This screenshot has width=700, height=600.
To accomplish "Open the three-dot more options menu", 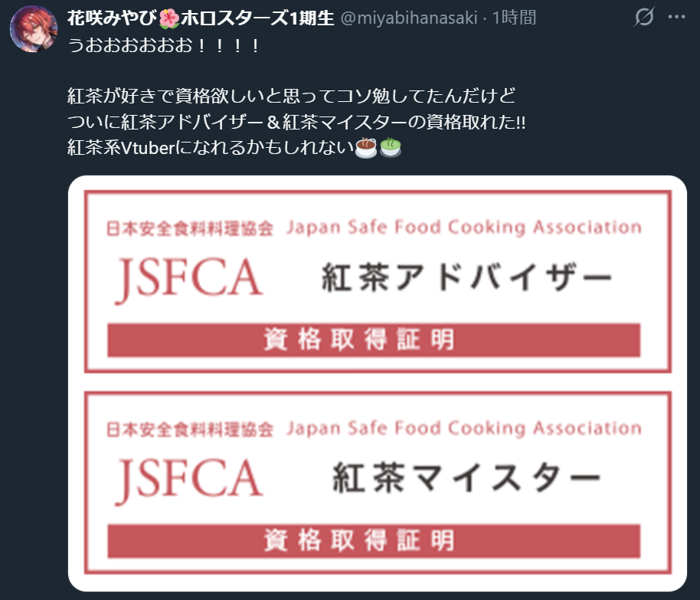I will [676, 17].
